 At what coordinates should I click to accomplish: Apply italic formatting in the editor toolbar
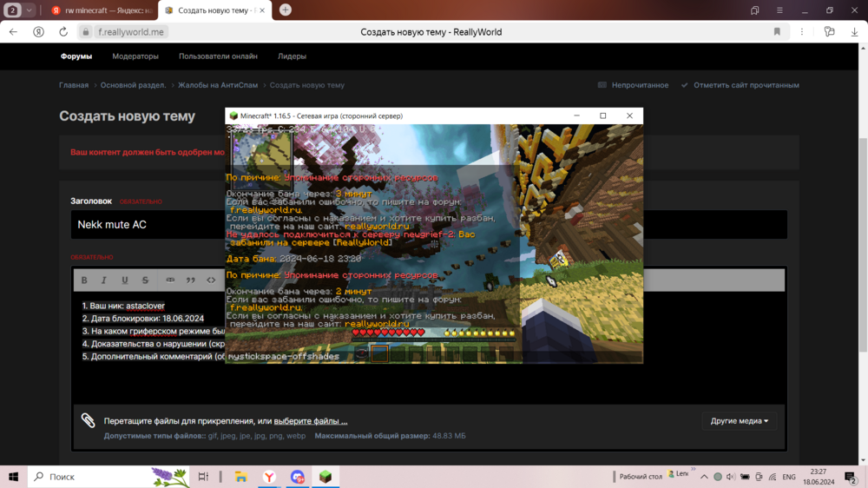(x=103, y=280)
